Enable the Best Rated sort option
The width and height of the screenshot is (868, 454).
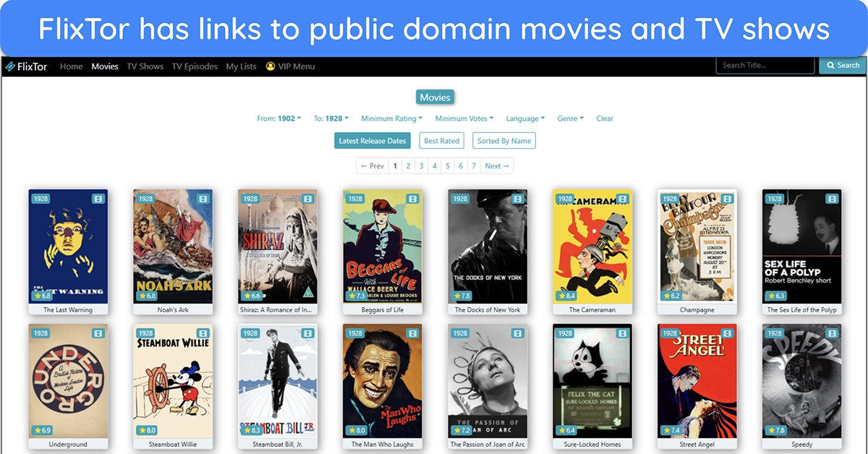[441, 140]
